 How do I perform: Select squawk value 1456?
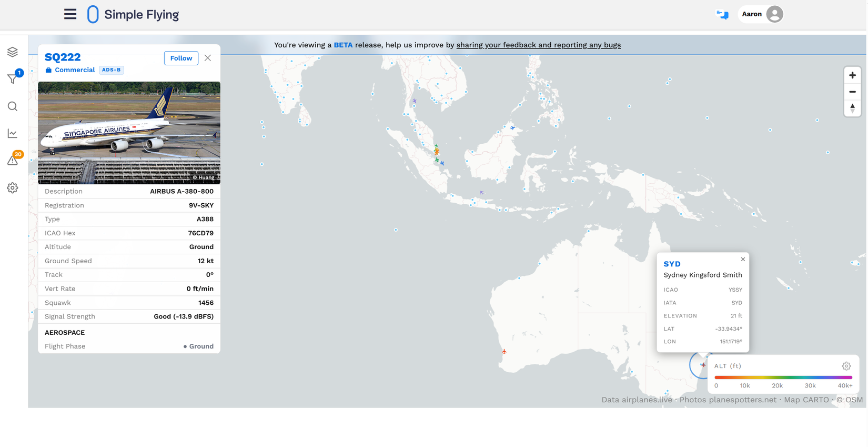(206, 303)
